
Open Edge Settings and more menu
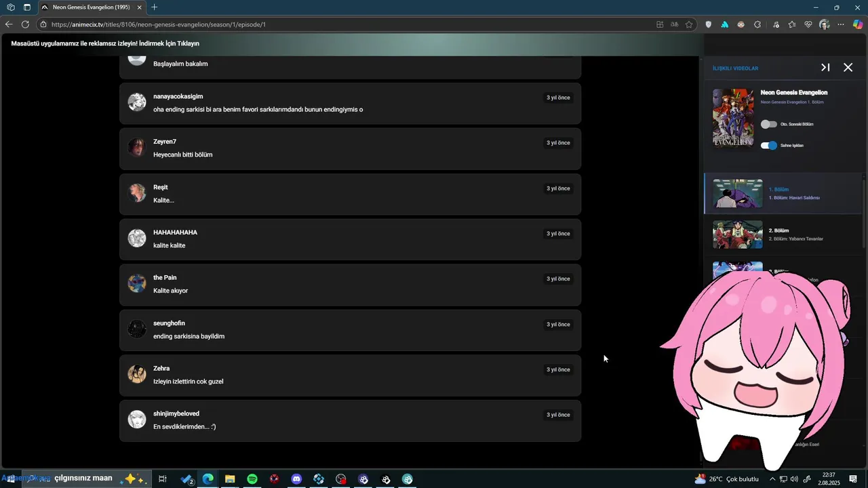point(841,24)
